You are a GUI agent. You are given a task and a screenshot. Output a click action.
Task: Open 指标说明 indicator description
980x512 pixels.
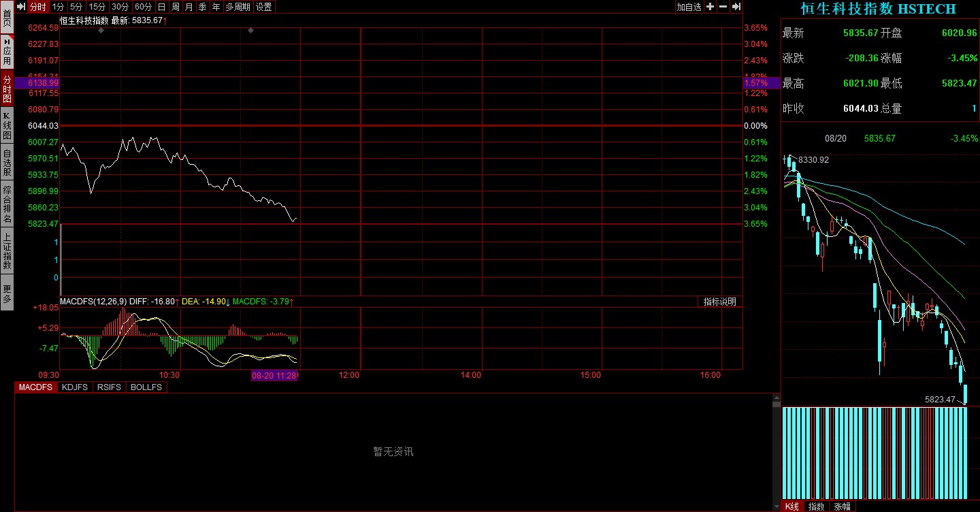click(719, 302)
